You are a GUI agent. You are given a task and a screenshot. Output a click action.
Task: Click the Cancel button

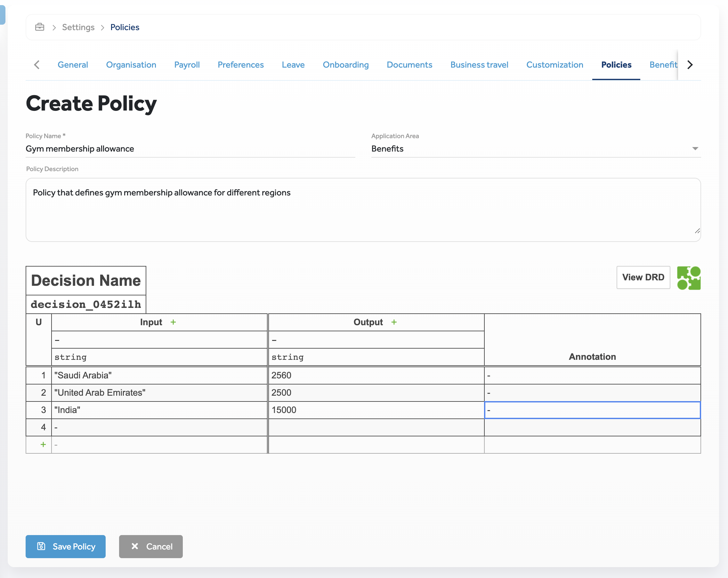[x=150, y=546]
